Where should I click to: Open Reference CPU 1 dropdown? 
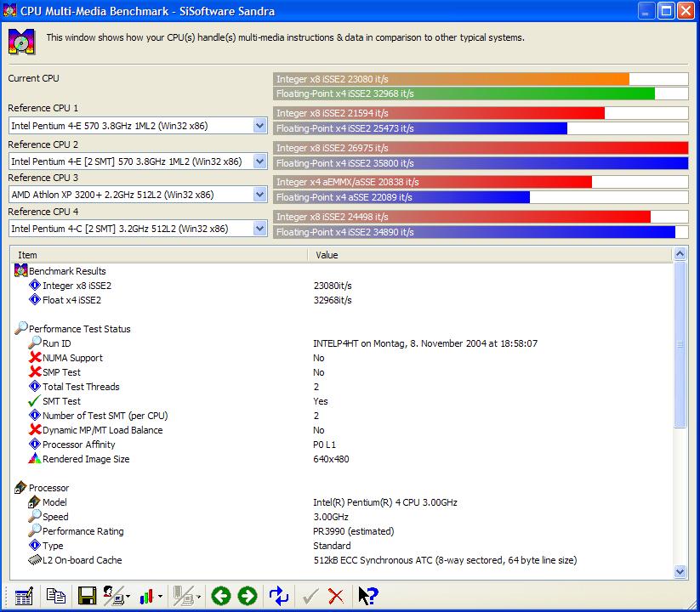(x=259, y=126)
